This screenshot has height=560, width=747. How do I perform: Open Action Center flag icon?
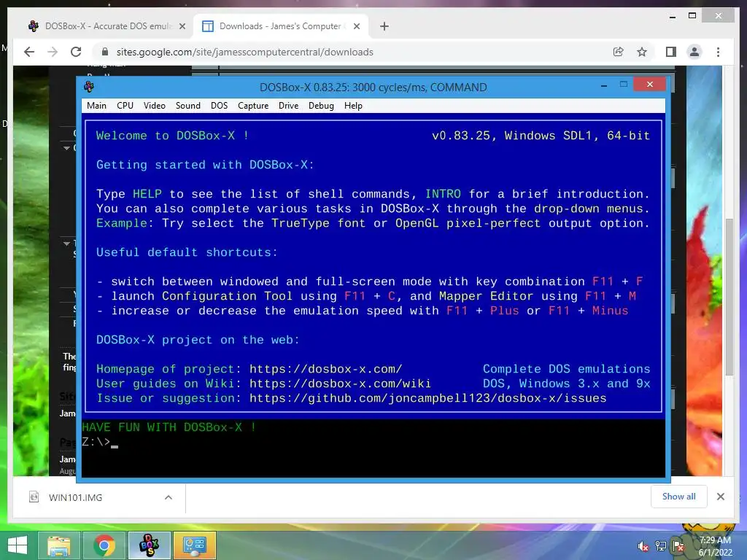[678, 546]
